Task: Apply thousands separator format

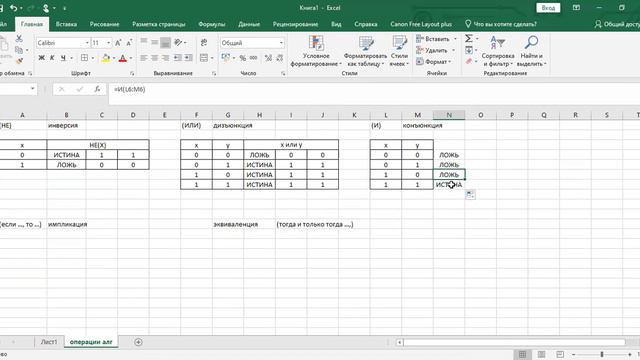Action: click(253, 58)
